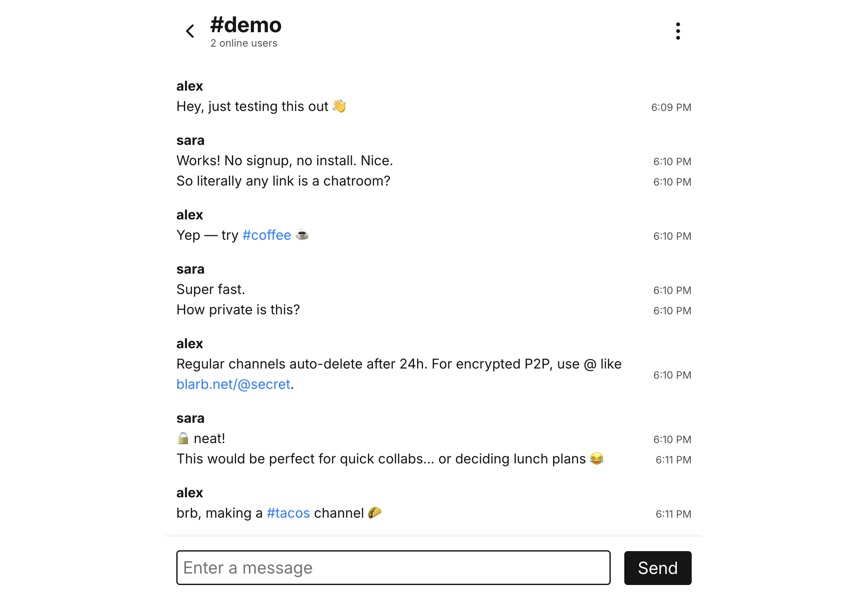Click the 6:09 PM timestamp
The height and width of the screenshot is (610, 868).
pyautogui.click(x=671, y=108)
